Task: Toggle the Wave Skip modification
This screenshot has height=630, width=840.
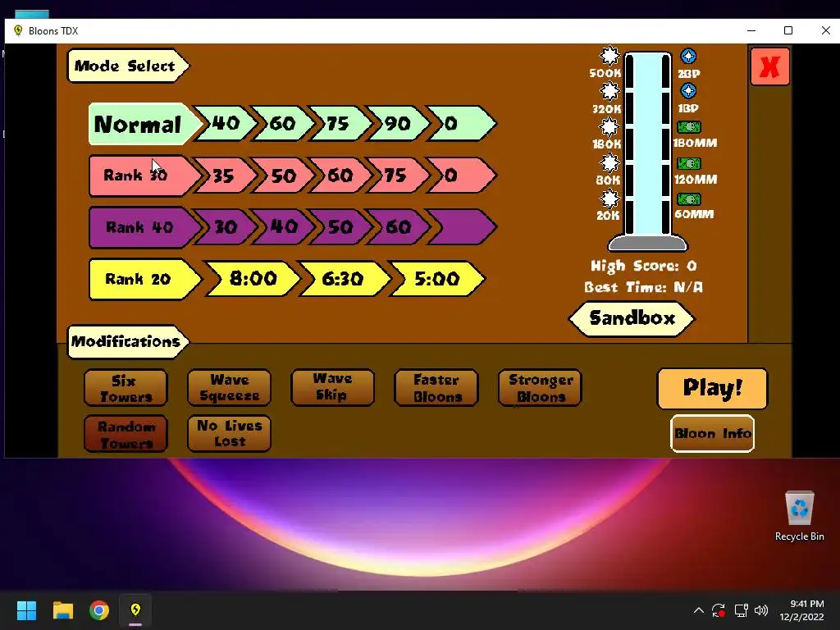Action: coord(332,387)
